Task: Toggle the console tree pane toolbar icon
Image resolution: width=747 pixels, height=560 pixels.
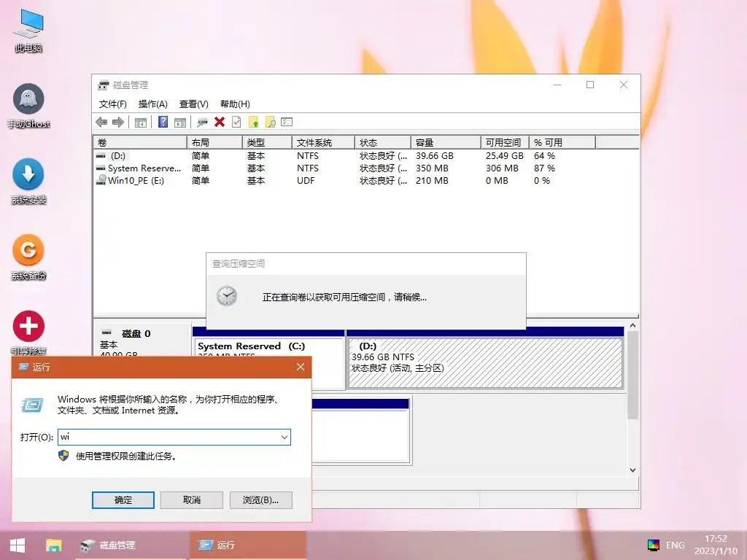Action: coord(141,122)
